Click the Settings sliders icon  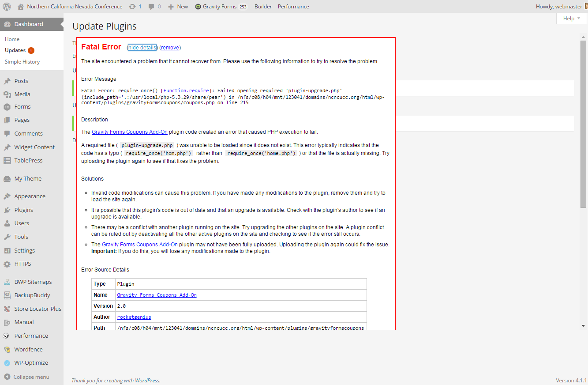pos(7,251)
